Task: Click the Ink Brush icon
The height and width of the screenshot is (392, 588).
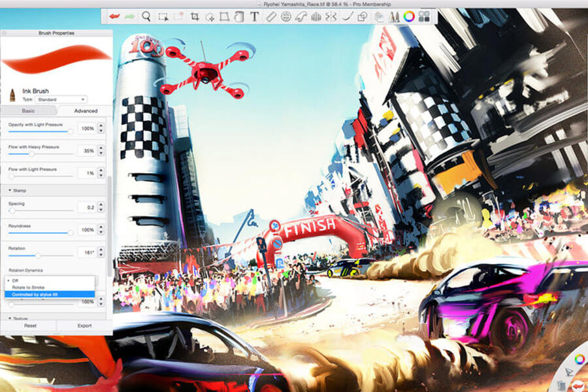Action: pyautogui.click(x=12, y=95)
